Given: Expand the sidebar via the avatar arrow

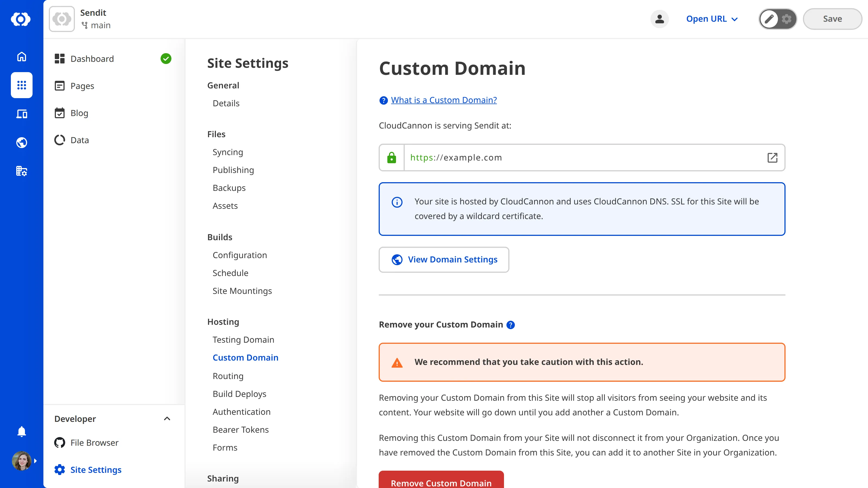Looking at the screenshot, I should [x=35, y=461].
